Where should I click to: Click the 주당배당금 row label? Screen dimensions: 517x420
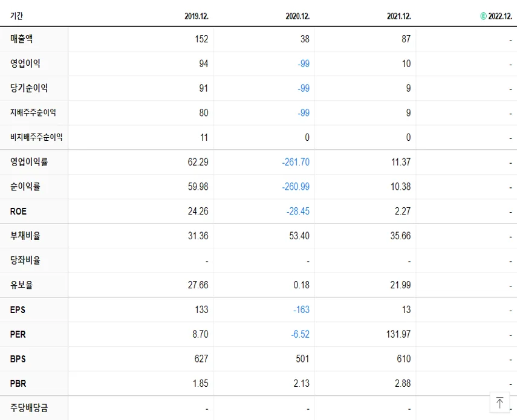pyautogui.click(x=29, y=408)
